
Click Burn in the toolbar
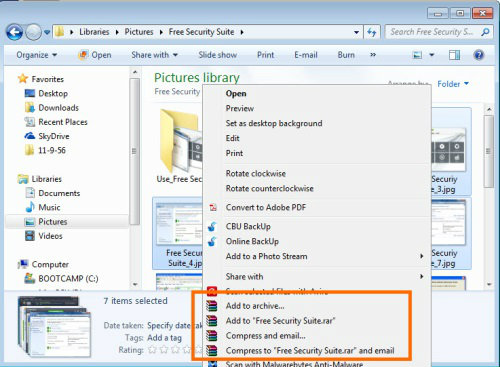pyautogui.click(x=346, y=55)
